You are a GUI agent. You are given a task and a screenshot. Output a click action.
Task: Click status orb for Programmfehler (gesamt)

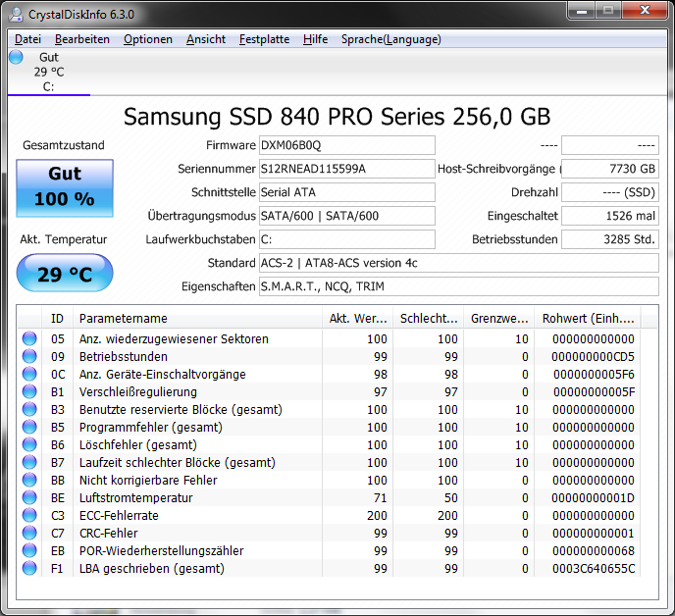pyautogui.click(x=29, y=427)
